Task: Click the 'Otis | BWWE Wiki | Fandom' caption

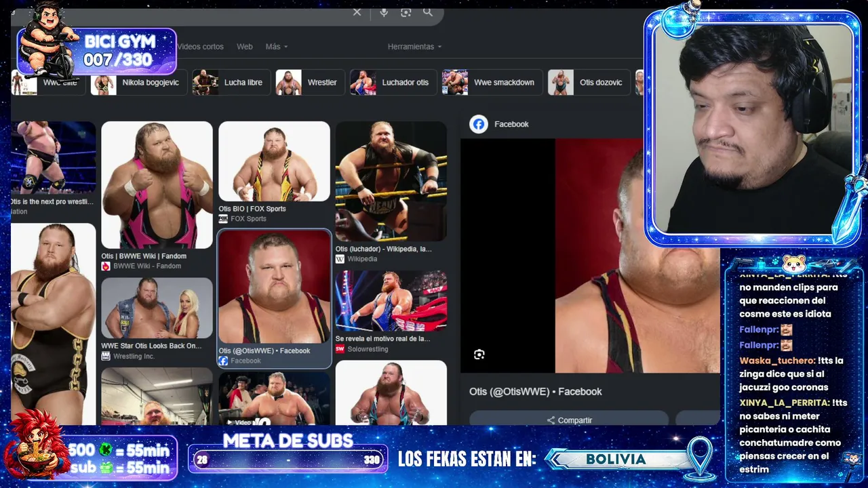Action: coord(144,256)
